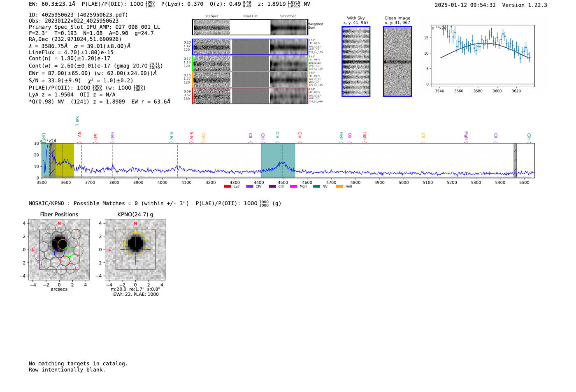Select the blue-framed fiber spectrum row

250,47
